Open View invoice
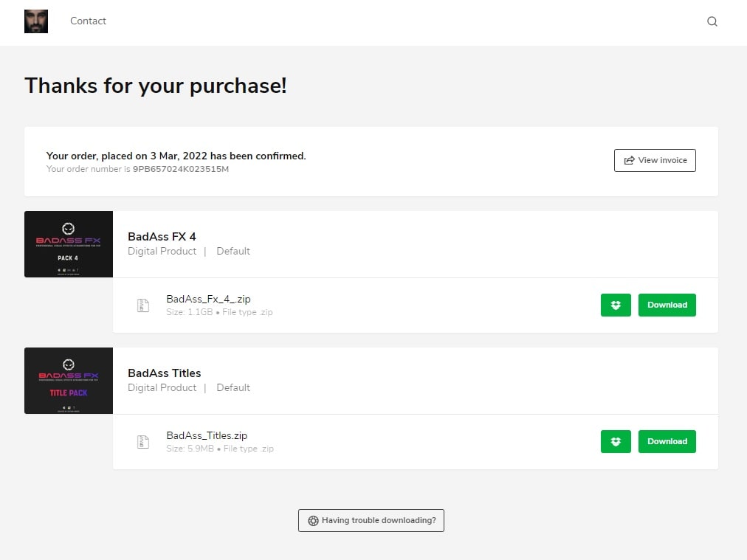747x560 pixels. click(x=655, y=161)
